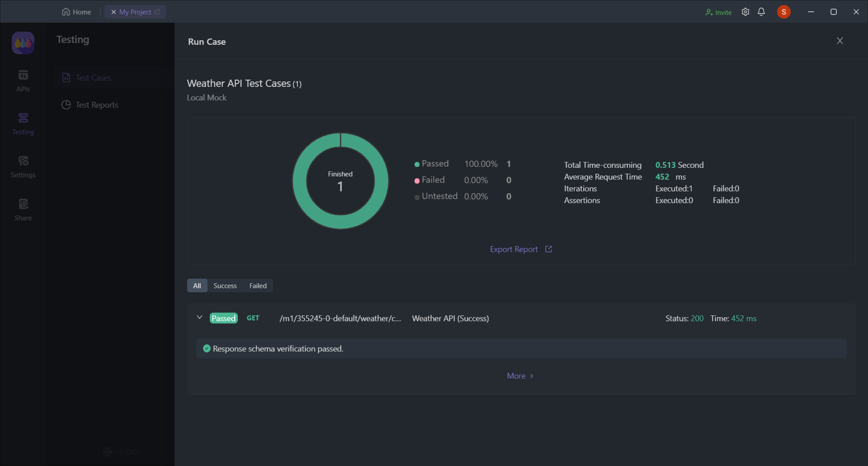Click the request URL /m1/355245-0-default/weather
The width and height of the screenshot is (868, 466).
[x=340, y=319]
